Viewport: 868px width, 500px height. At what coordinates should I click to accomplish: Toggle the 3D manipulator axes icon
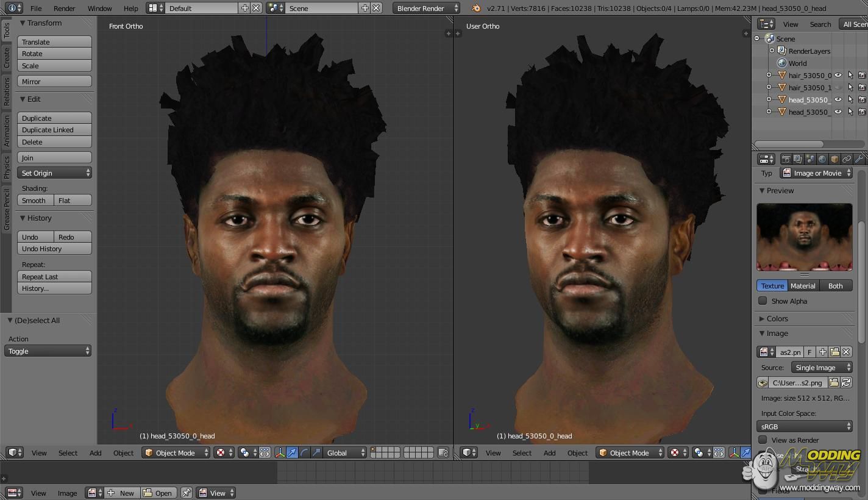point(280,452)
